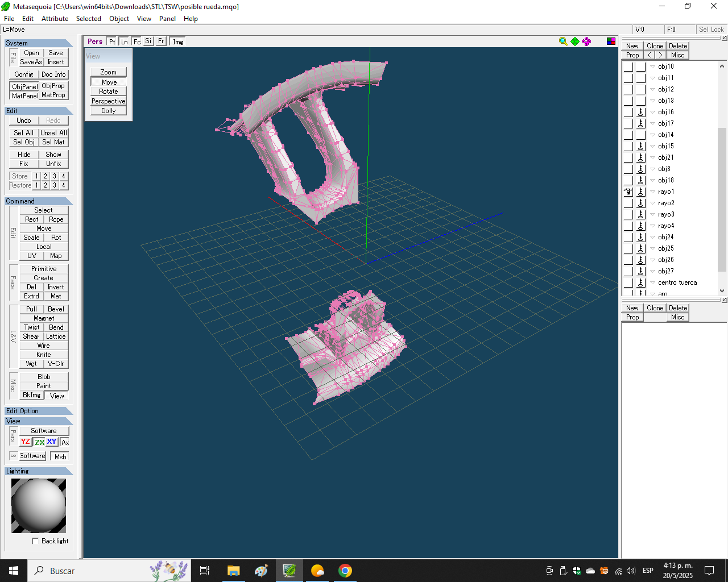Viewport: 728px width, 582px height.
Task: Toggle visibility box for obj10
Action: pos(628,66)
